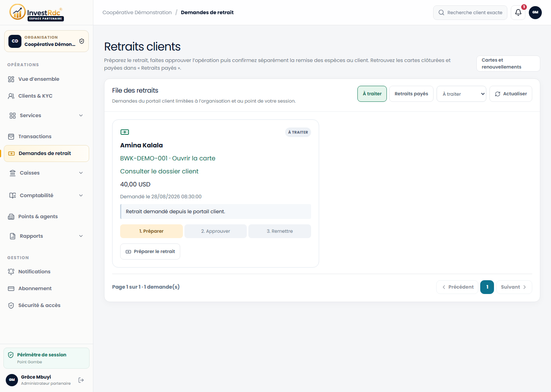Screen dimensions: 551x392
Task: Click the Demandé le 28/08/2026 08:30:00 text
Action: [161, 197]
